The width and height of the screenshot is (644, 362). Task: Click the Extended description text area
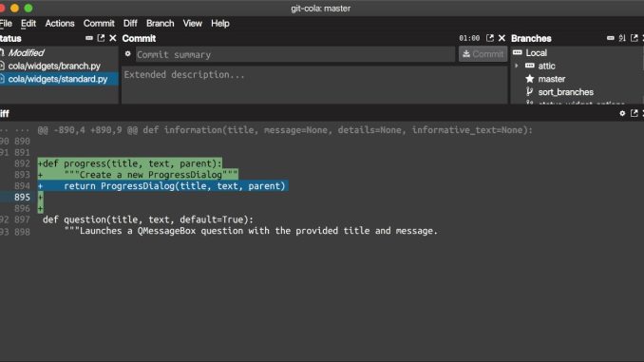coord(314,85)
